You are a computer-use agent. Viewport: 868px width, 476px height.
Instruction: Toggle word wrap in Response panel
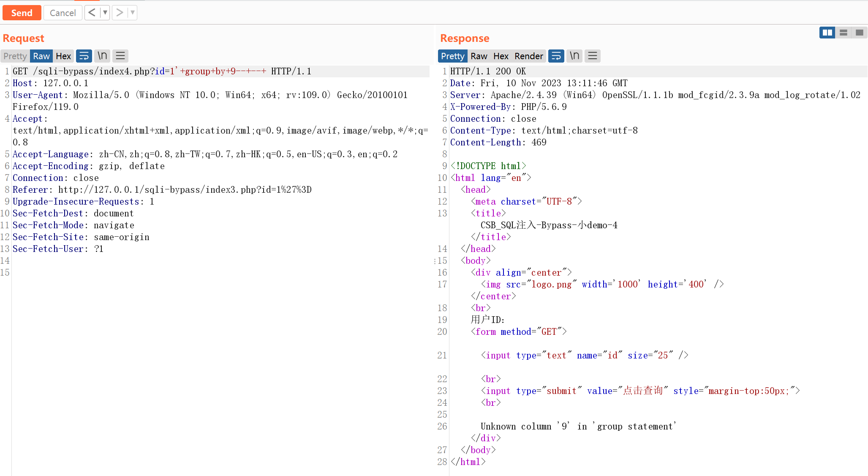click(x=556, y=56)
